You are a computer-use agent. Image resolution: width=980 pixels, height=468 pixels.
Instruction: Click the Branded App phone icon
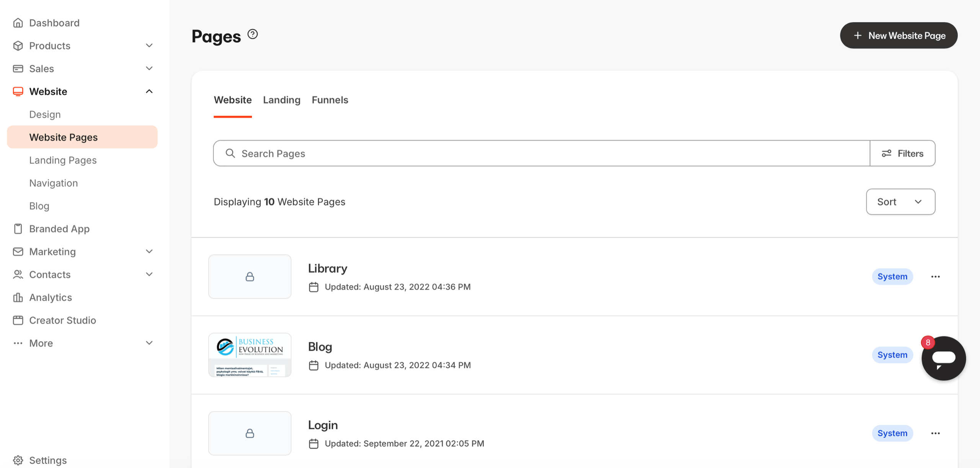tap(18, 229)
